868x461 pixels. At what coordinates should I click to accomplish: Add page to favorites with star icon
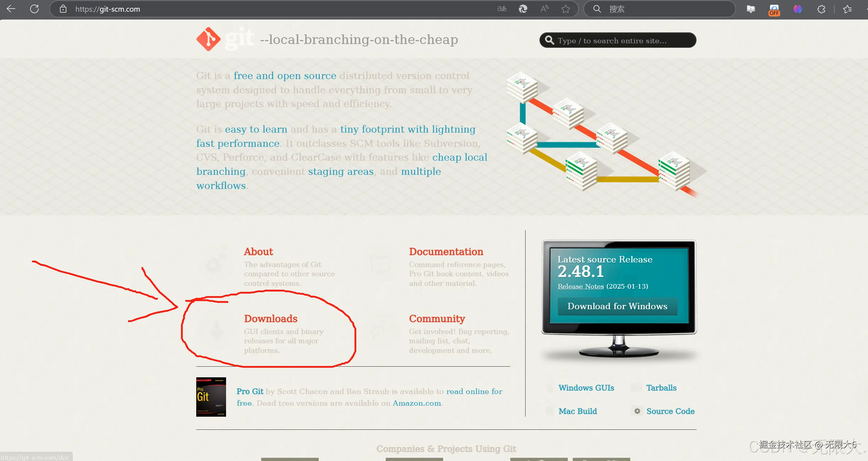566,9
